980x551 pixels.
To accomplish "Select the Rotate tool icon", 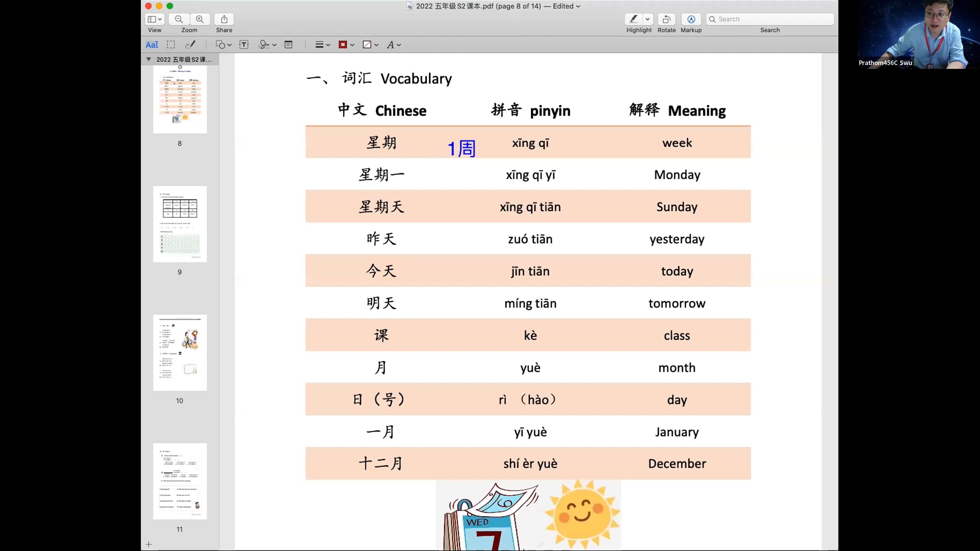I will tap(666, 18).
